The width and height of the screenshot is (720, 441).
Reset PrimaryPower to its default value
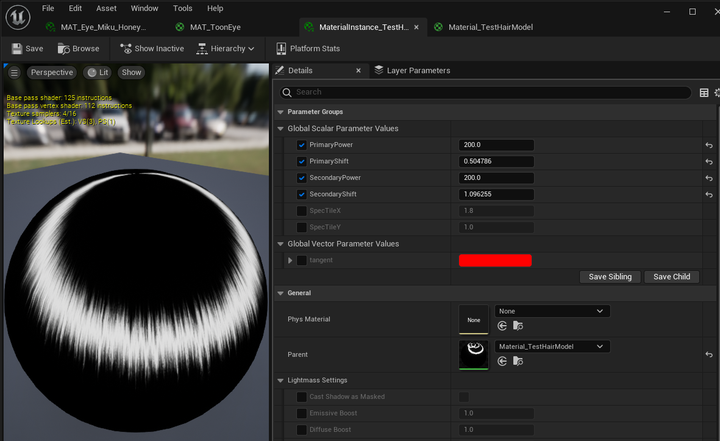coord(708,145)
